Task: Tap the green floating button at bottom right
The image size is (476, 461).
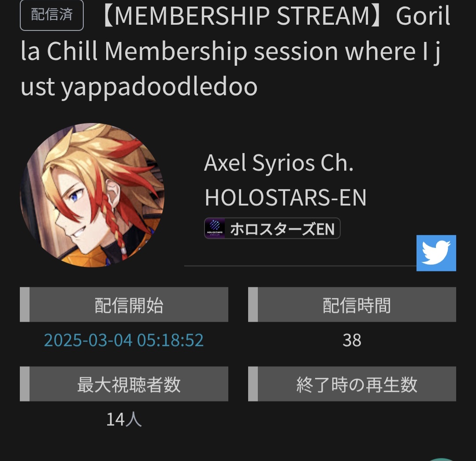Action: (442, 459)
